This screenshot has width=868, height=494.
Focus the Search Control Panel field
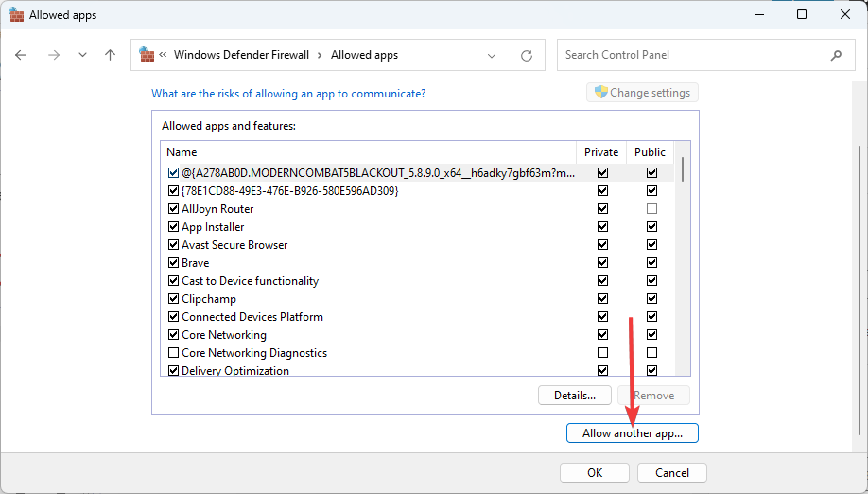705,55
